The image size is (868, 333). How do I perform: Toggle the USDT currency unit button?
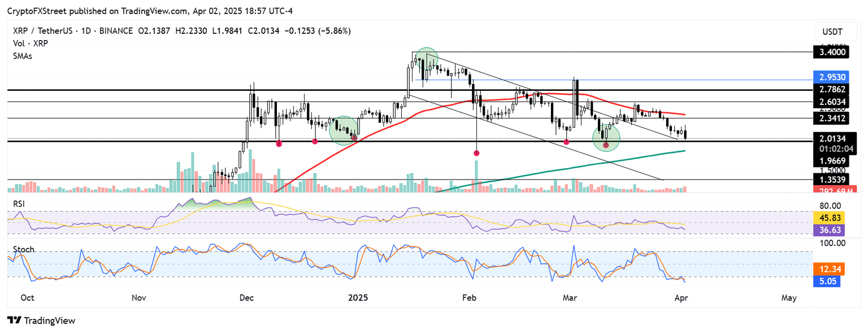coord(836,32)
